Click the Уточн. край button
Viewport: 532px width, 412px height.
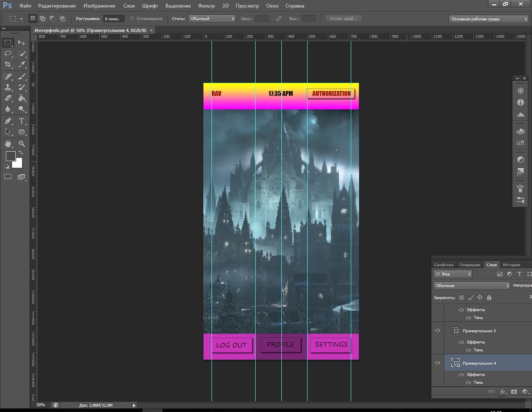343,19
